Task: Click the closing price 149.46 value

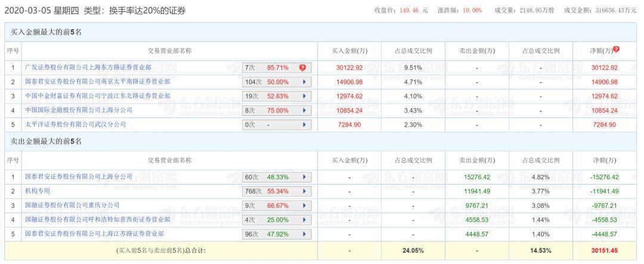Action: point(410,10)
